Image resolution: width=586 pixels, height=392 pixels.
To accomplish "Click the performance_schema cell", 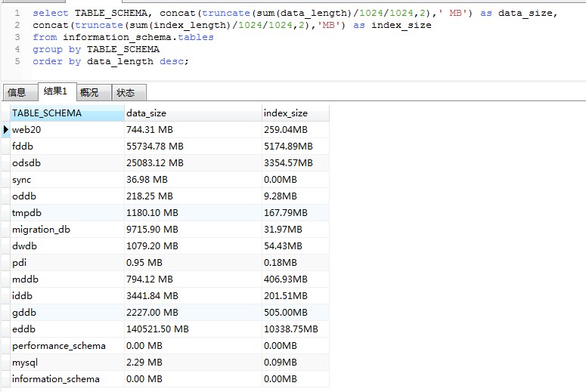I will pyautogui.click(x=58, y=346).
